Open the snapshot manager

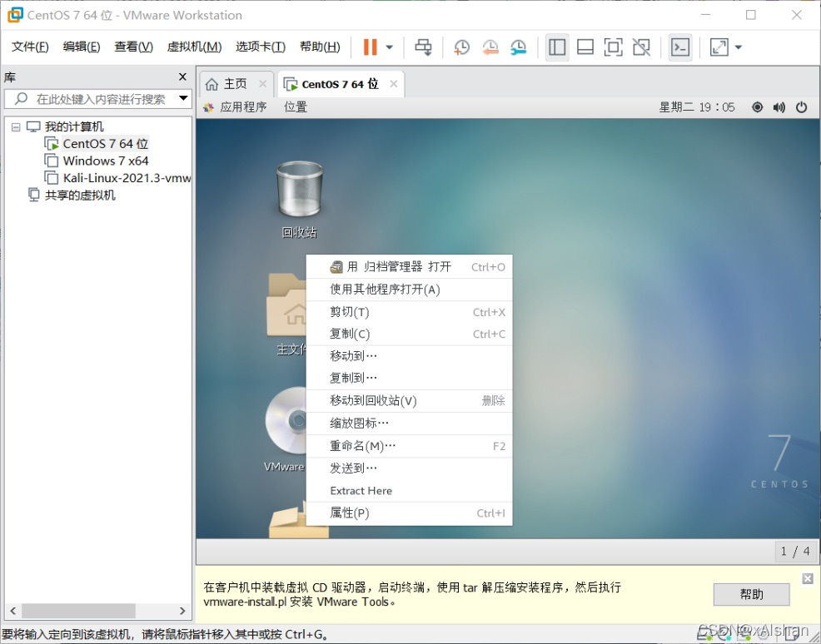(519, 47)
